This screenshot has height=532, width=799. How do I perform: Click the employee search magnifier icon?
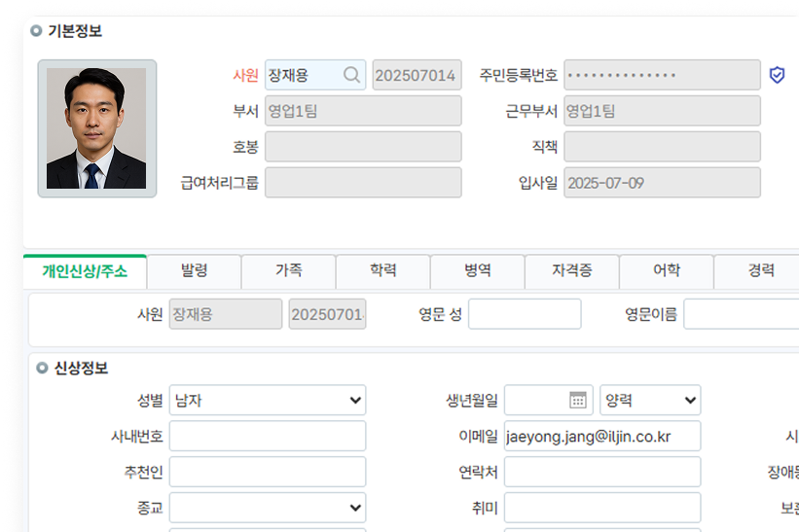tap(351, 75)
